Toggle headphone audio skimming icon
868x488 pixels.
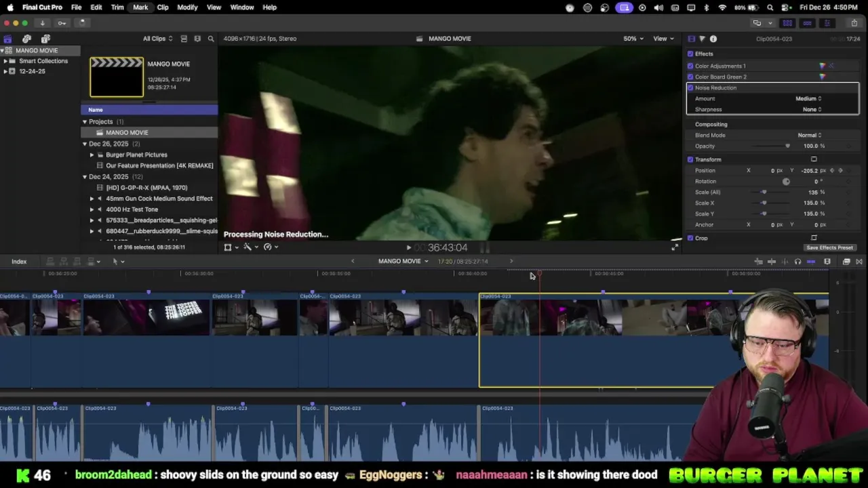click(797, 262)
